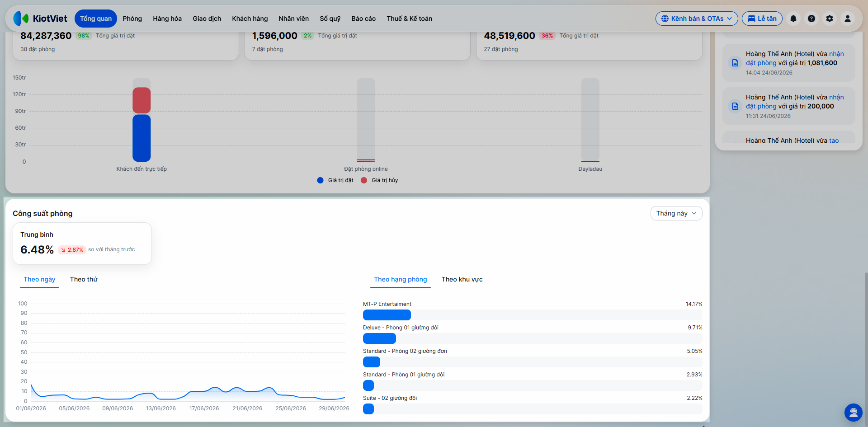Switch to the Theo khu vực tab
This screenshot has height=427, width=868.
tap(462, 279)
